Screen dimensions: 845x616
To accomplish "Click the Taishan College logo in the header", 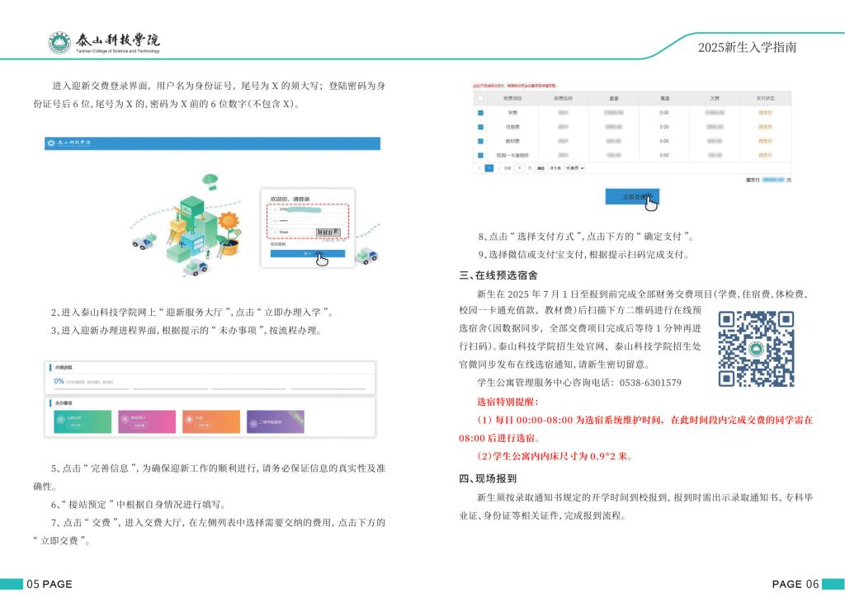I will [103, 42].
